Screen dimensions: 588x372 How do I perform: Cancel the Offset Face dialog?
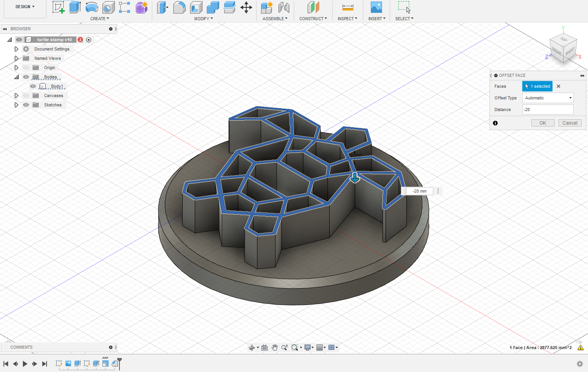[570, 123]
